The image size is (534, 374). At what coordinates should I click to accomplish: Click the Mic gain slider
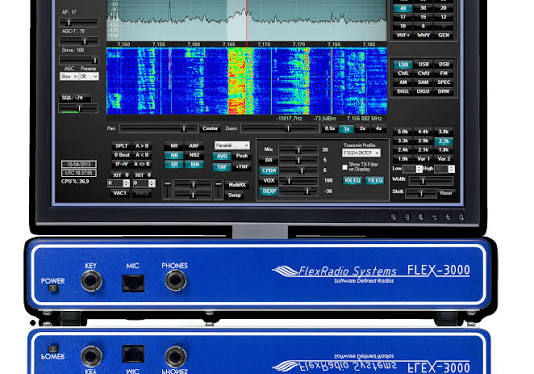(299, 150)
